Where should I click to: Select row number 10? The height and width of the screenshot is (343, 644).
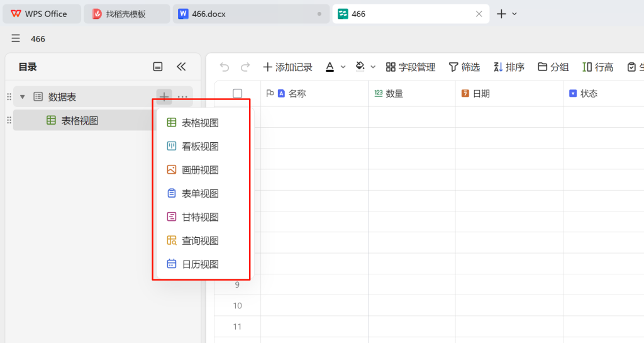(237, 306)
